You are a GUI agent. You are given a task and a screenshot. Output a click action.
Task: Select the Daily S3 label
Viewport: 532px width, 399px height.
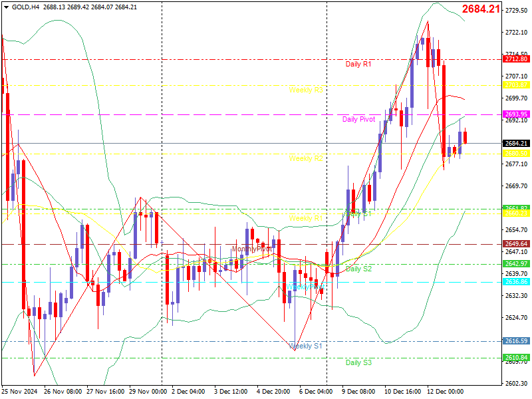358,362
